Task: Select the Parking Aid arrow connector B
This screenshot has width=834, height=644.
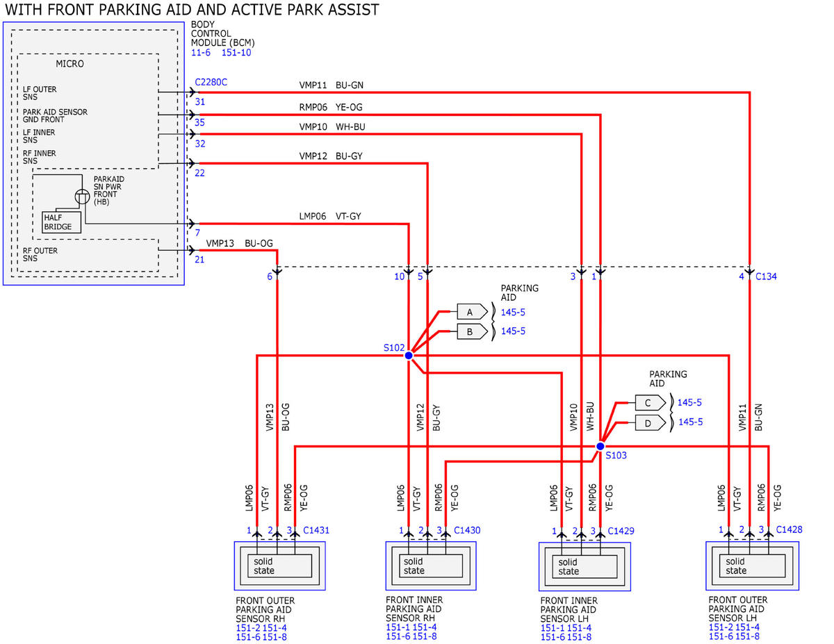Action: tap(473, 331)
